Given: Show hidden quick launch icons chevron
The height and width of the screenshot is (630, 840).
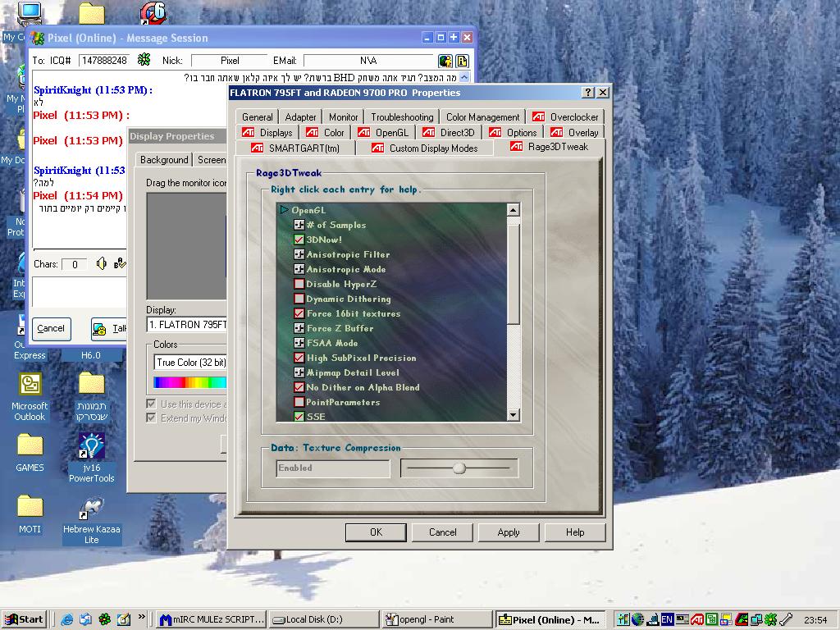Looking at the screenshot, I should coord(141,617).
